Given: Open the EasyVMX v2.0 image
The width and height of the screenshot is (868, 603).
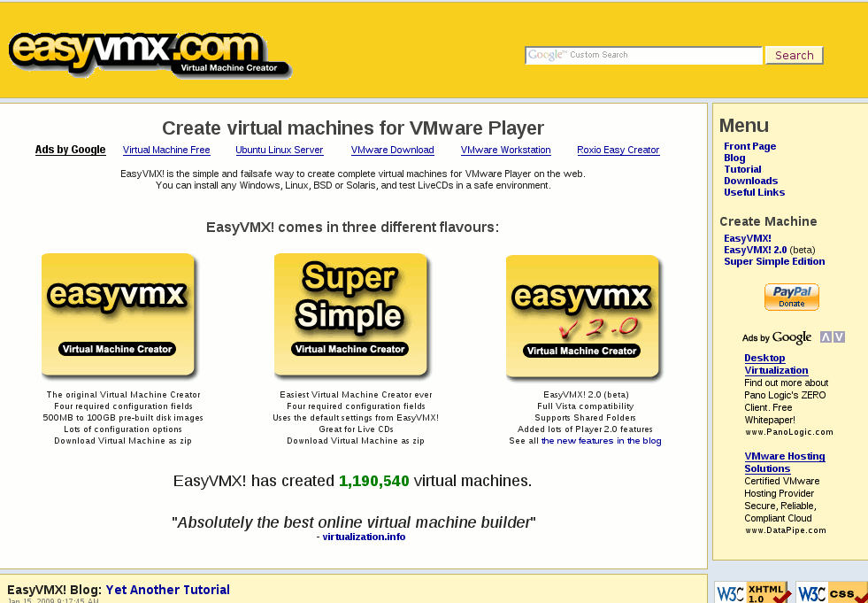Looking at the screenshot, I should [x=583, y=317].
